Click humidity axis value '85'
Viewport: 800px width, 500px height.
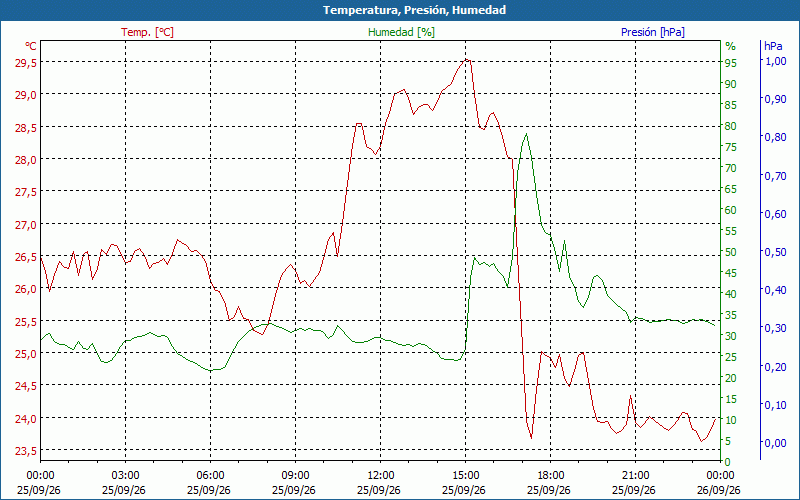[x=731, y=105]
